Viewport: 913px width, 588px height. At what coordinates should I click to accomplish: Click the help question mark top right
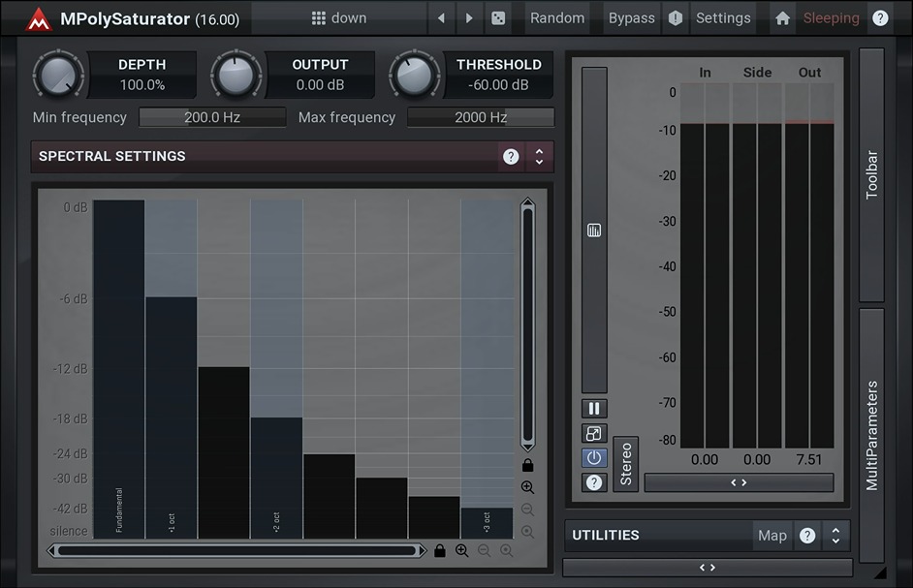point(880,17)
